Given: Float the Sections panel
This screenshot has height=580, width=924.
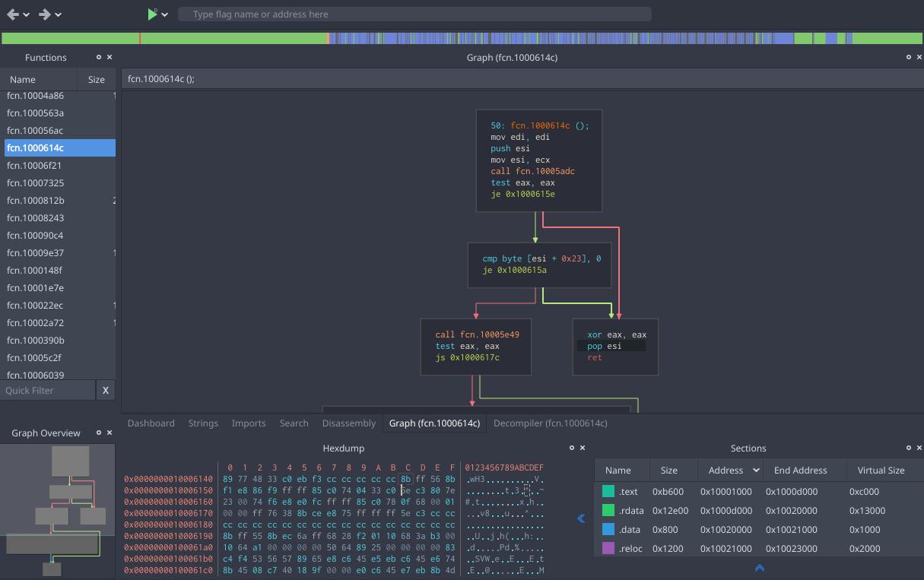Looking at the screenshot, I should point(908,448).
